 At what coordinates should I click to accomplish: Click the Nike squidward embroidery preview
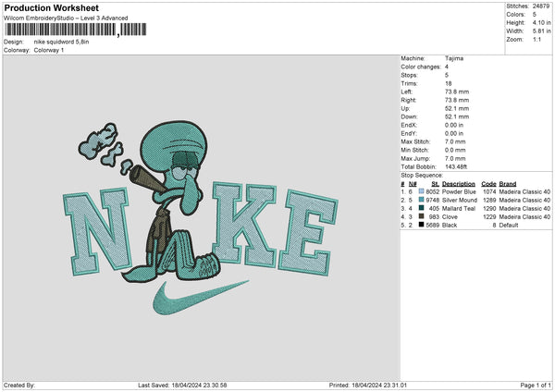pos(201,218)
